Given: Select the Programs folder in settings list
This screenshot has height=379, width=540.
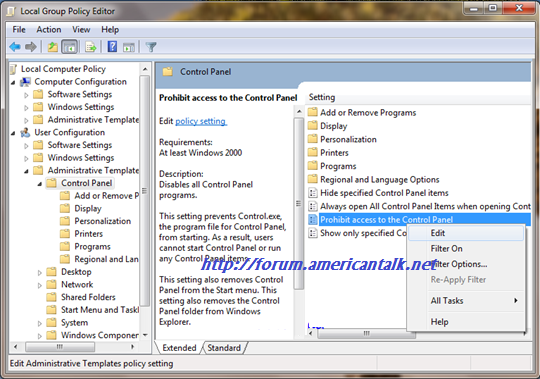Looking at the screenshot, I should 338,166.
